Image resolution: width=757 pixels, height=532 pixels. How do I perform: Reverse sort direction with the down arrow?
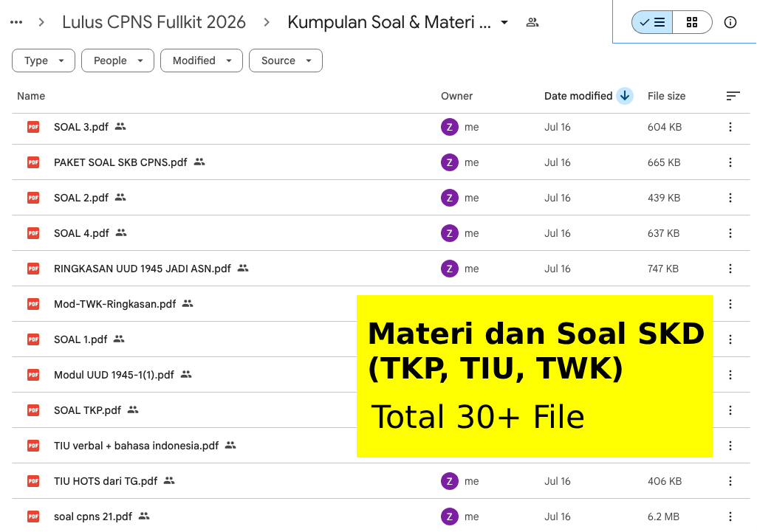point(625,96)
